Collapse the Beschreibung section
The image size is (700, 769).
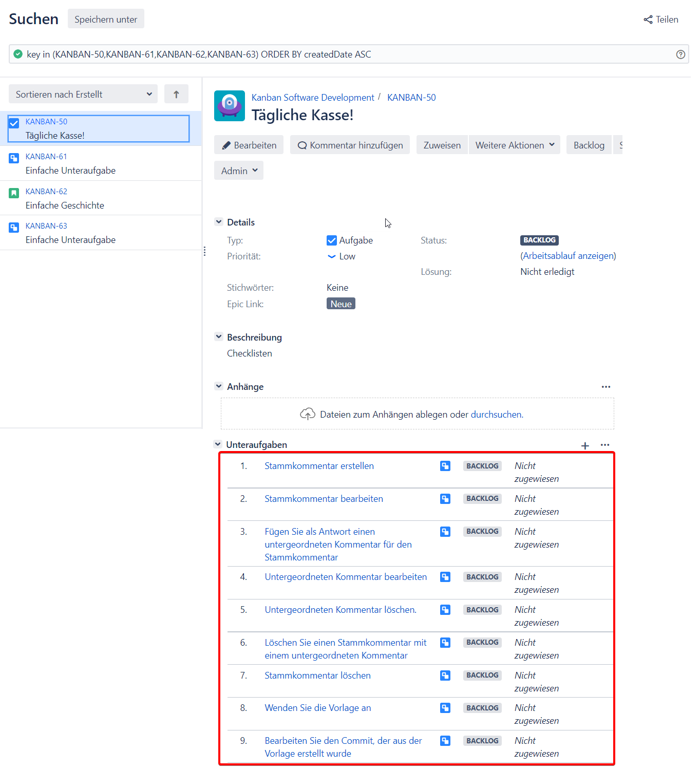219,337
